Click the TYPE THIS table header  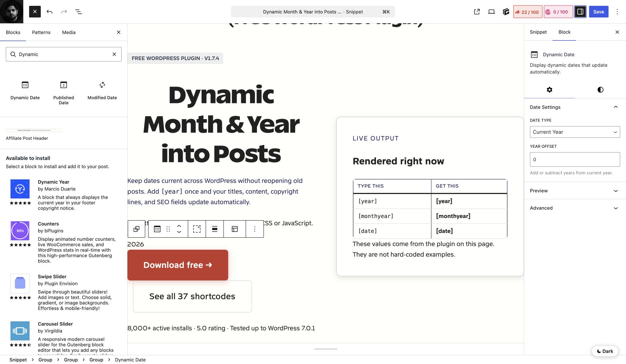tap(392, 186)
